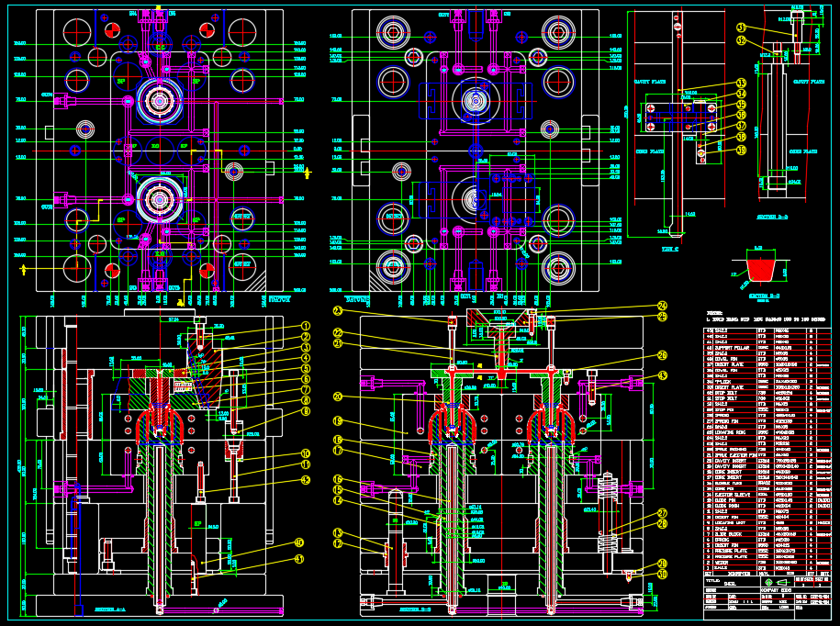Click the SECTION B-B view label
The width and height of the screenshot is (840, 626).
coord(415,609)
